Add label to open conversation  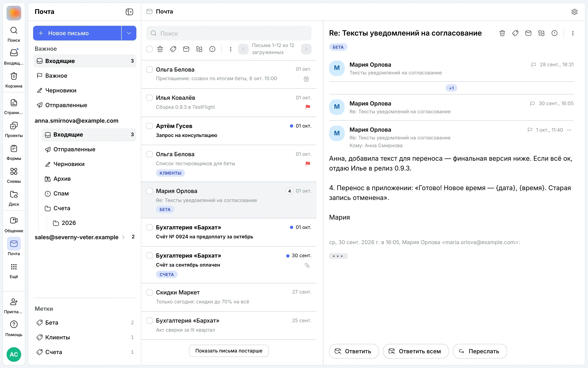(515, 33)
